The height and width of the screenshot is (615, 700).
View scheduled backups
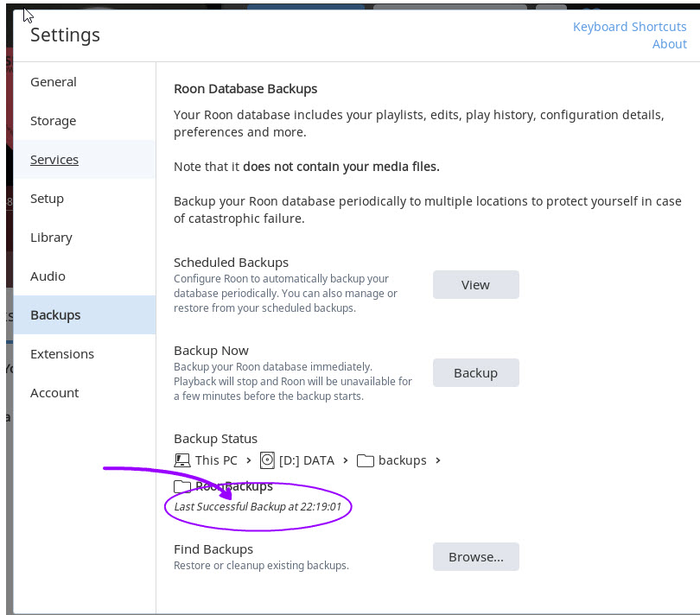click(x=476, y=285)
